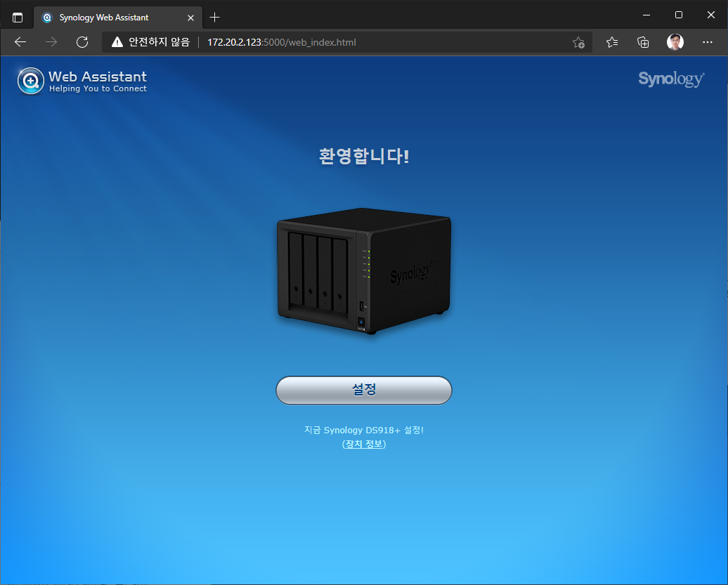This screenshot has height=585, width=728.
Task: Click the Synology brand logo
Action: [x=671, y=79]
